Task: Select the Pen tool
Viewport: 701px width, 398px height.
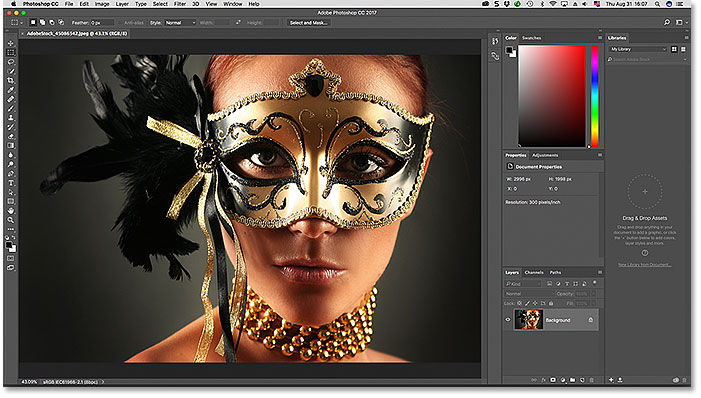Action: click(11, 174)
